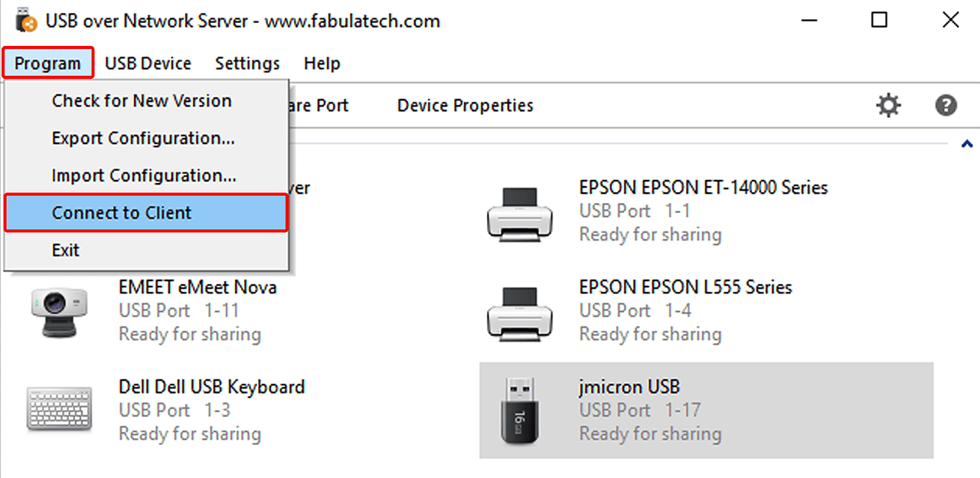The width and height of the screenshot is (980, 478).
Task: Click the eMeet Nova webcam icon
Action: click(x=58, y=312)
